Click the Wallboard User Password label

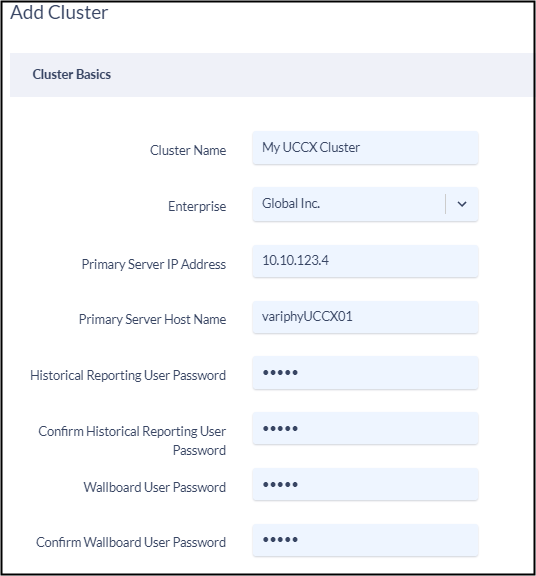click(x=155, y=487)
